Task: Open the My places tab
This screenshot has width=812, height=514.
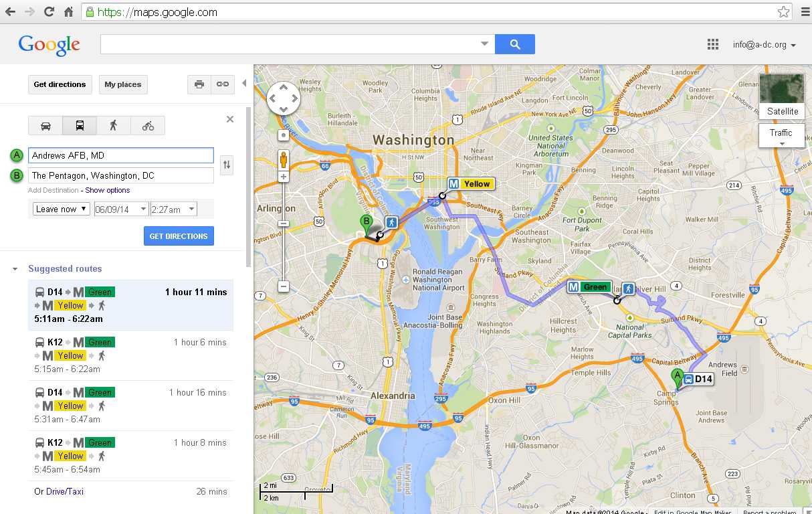Action: [123, 84]
